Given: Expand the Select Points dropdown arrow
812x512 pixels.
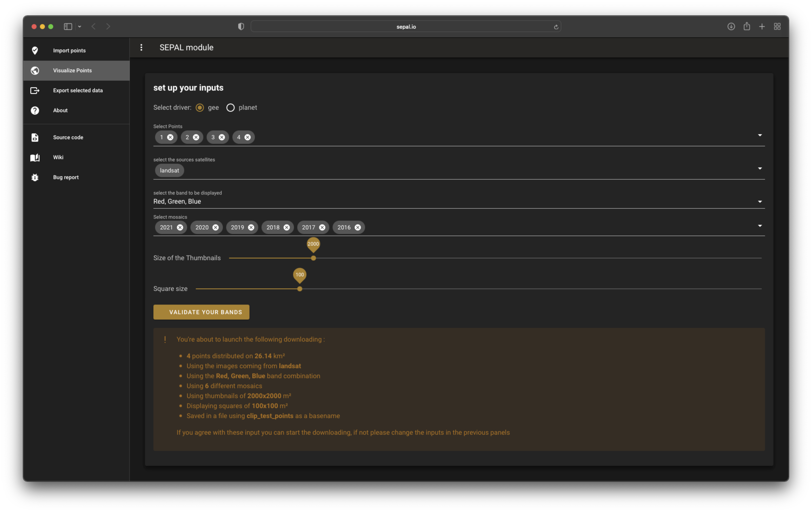Looking at the screenshot, I should click(x=760, y=135).
